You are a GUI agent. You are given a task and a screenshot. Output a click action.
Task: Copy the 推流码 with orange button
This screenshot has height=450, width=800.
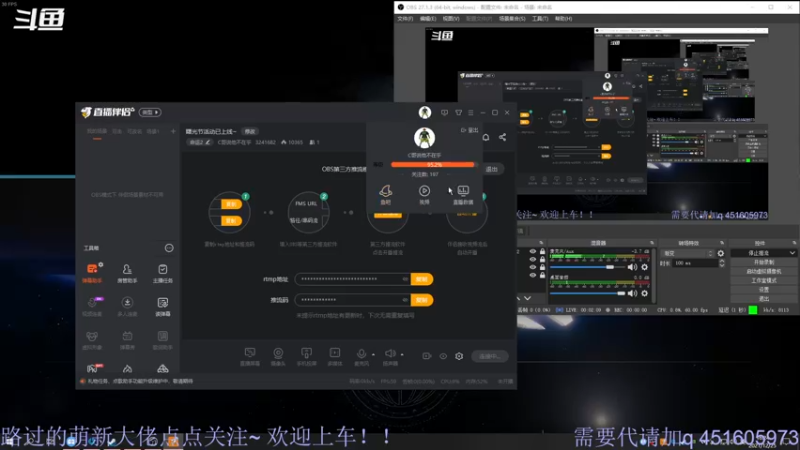(x=422, y=300)
